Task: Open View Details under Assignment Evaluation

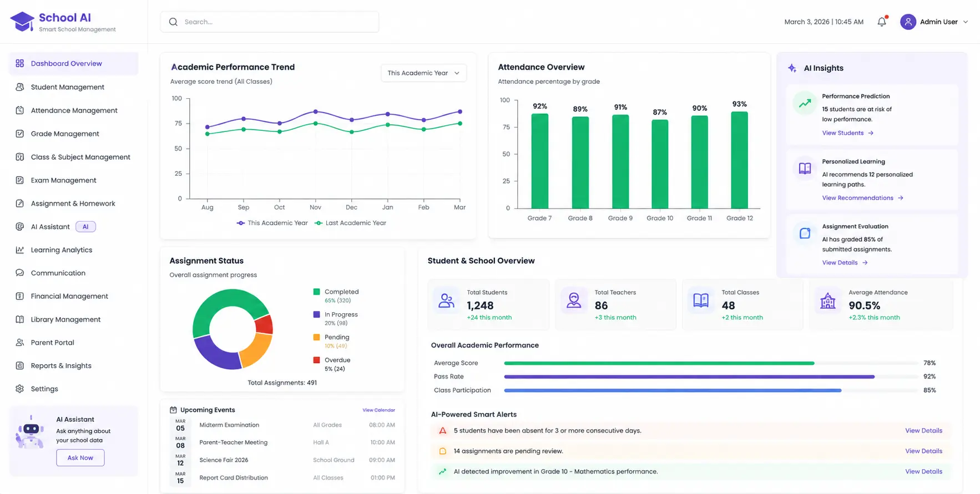Action: [845, 263]
